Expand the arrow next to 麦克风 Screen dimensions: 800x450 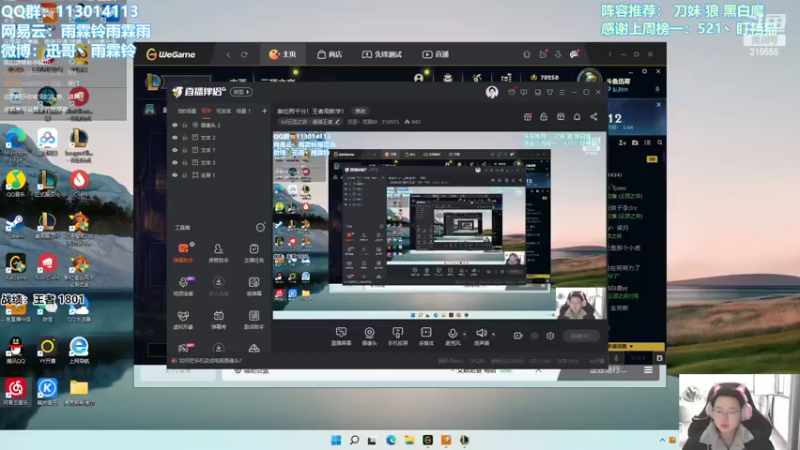point(464,334)
